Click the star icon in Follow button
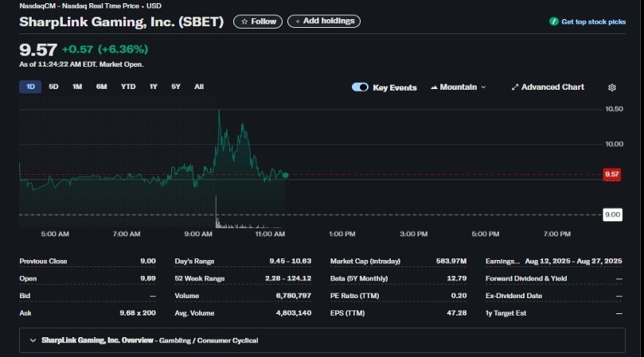 tap(244, 21)
